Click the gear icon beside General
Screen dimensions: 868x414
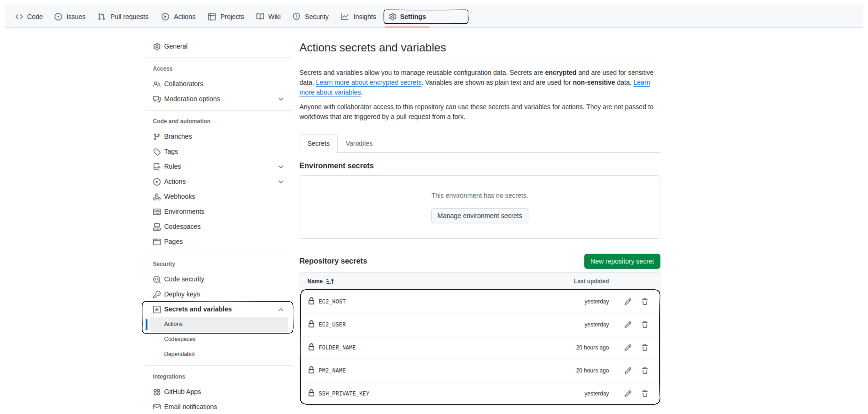(157, 46)
